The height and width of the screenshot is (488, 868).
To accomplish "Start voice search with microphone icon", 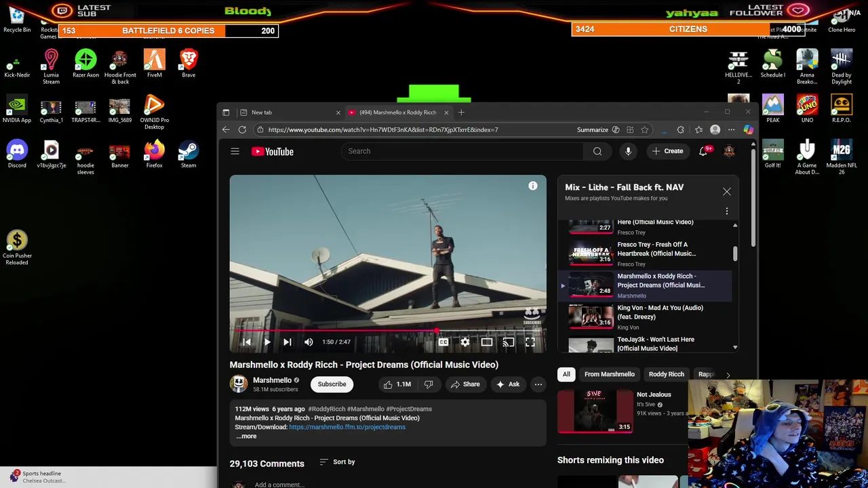I will point(628,151).
